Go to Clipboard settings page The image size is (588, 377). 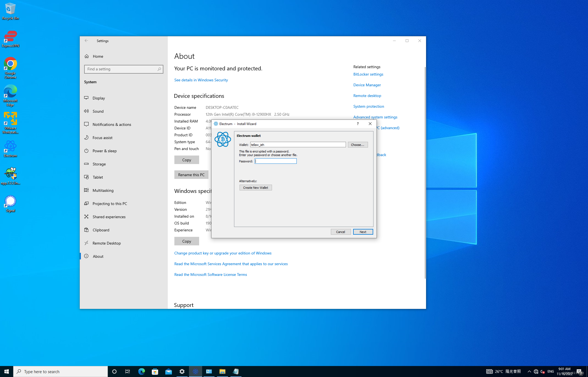coord(101,230)
